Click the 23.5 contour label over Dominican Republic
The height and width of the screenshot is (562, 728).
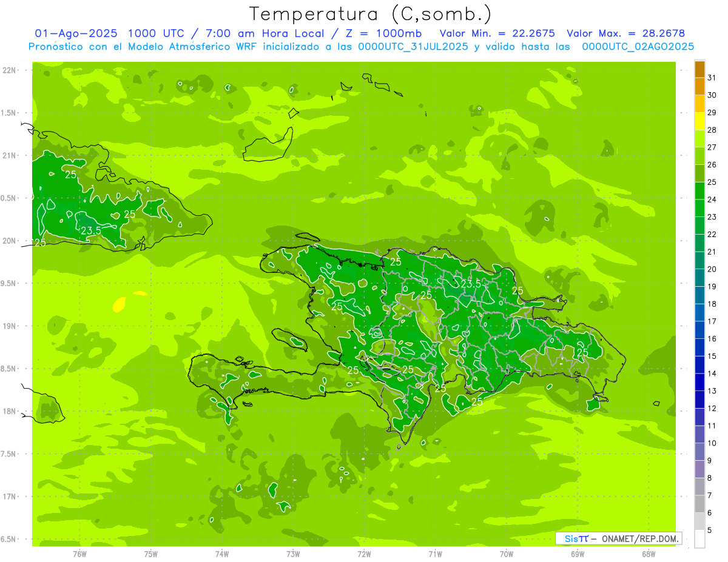[x=471, y=284]
